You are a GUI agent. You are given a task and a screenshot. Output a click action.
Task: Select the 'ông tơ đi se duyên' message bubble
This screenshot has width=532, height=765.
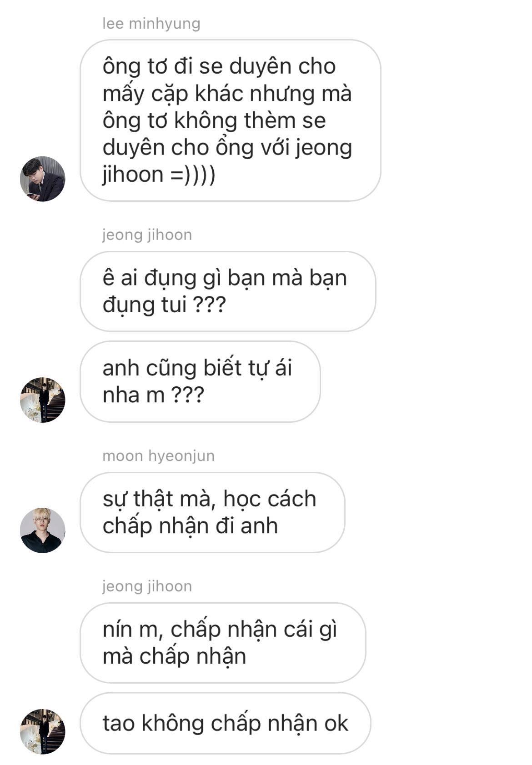pyautogui.click(x=231, y=120)
